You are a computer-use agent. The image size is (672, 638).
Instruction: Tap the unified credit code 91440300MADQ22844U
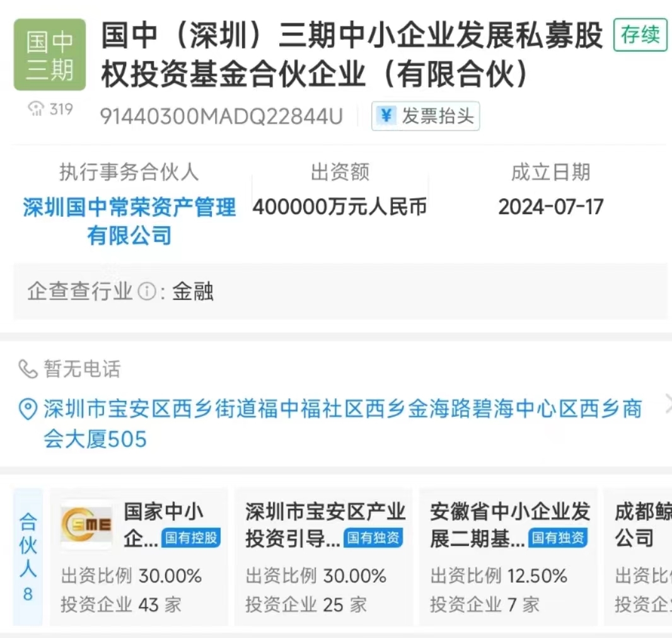coord(221,117)
